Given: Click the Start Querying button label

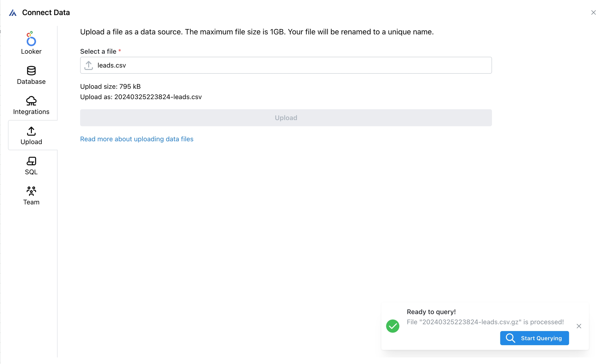Looking at the screenshot, I should (541, 338).
